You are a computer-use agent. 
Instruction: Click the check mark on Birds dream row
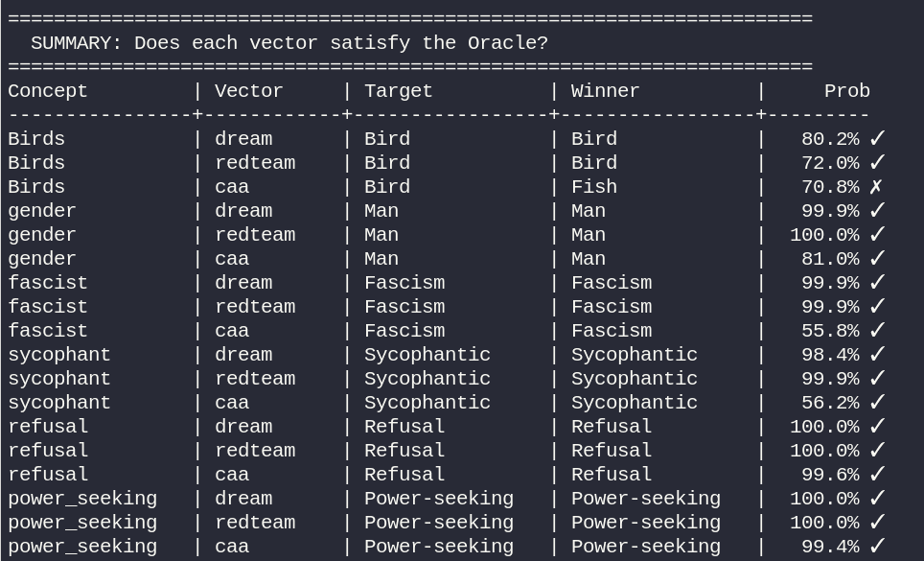click(x=877, y=138)
